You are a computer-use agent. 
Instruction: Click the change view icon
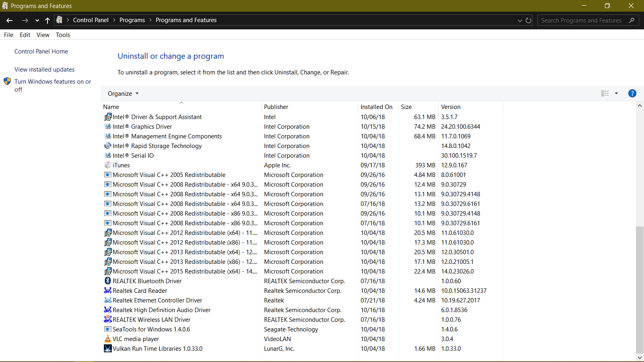[605, 93]
